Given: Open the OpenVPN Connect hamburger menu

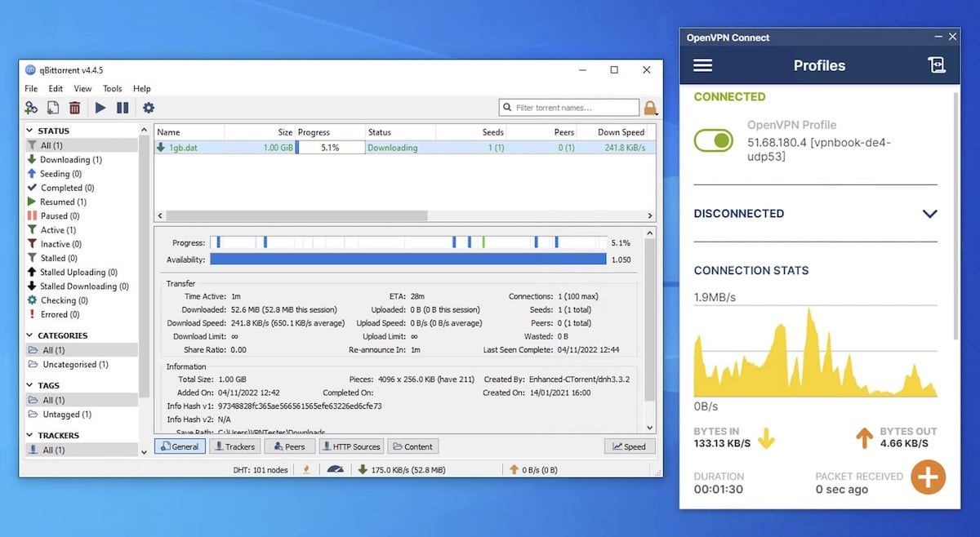Looking at the screenshot, I should click(x=702, y=65).
